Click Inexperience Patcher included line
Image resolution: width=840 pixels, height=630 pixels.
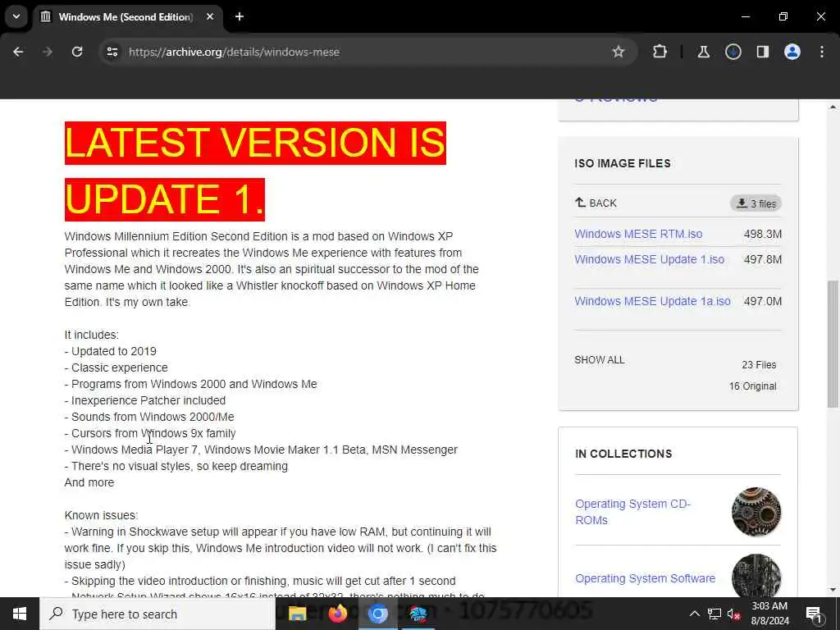tap(145, 400)
